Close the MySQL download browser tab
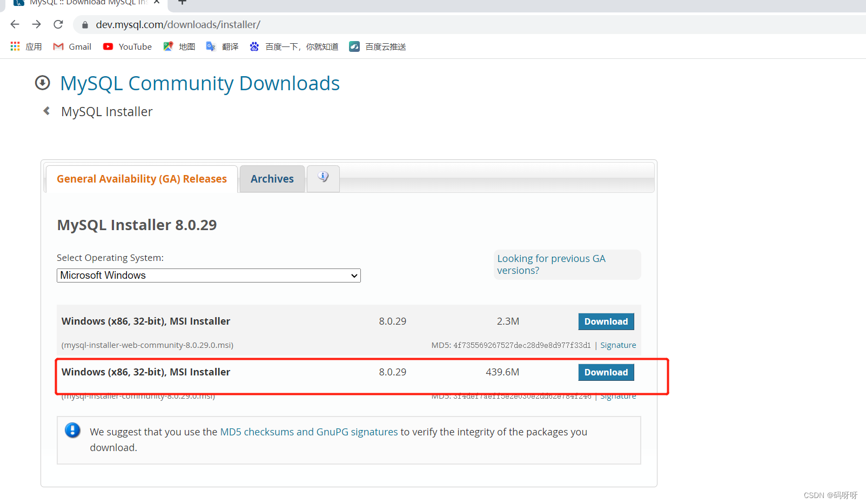Viewport: 866px width, 504px height. 157,2
